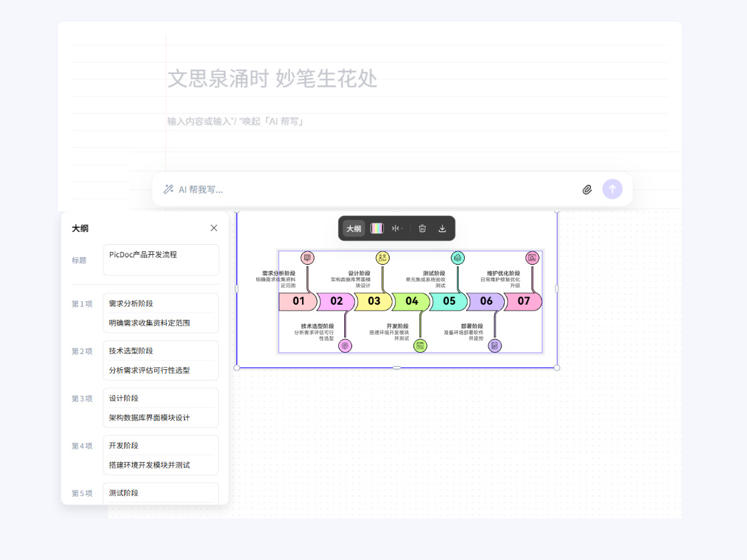Expand the 第5项 测试阶段 outline item
Screen dimensions: 747x560
tap(160, 493)
